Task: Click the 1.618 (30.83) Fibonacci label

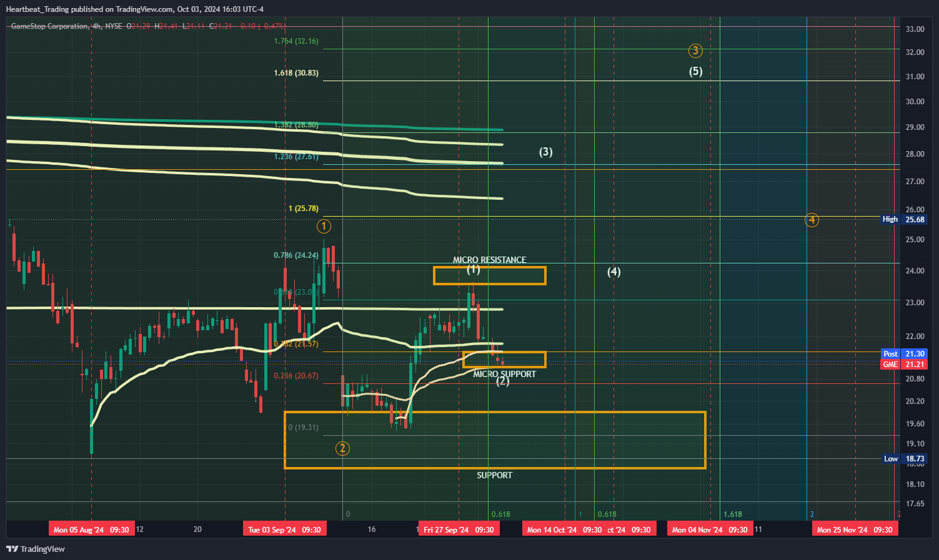Action: (x=296, y=73)
